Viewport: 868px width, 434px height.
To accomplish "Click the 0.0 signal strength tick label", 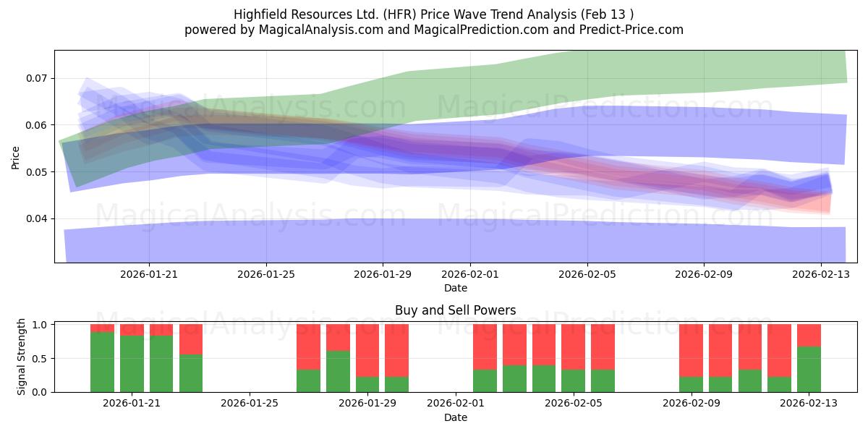I will click(40, 392).
